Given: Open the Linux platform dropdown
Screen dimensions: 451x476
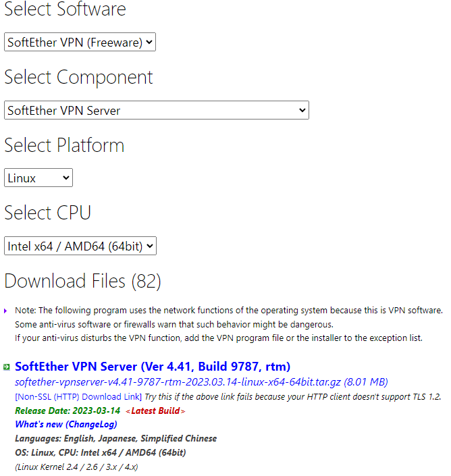Looking at the screenshot, I should click(38, 178).
